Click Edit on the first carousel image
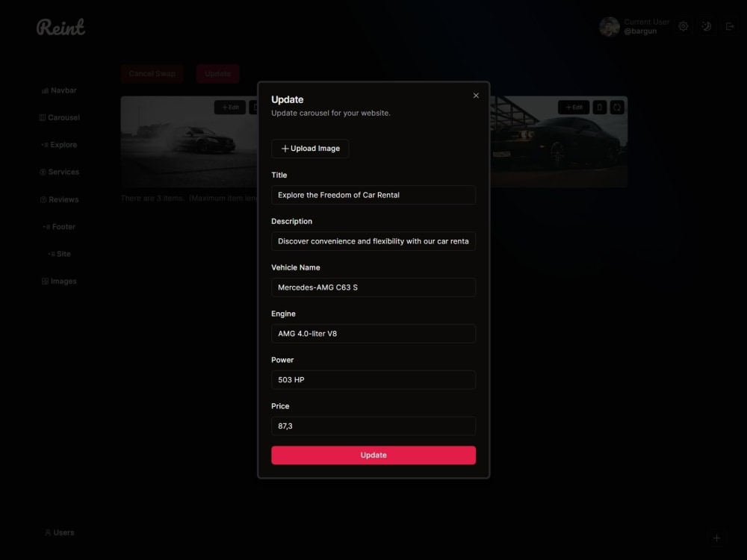Viewport: 747px width, 560px height. tap(230, 107)
